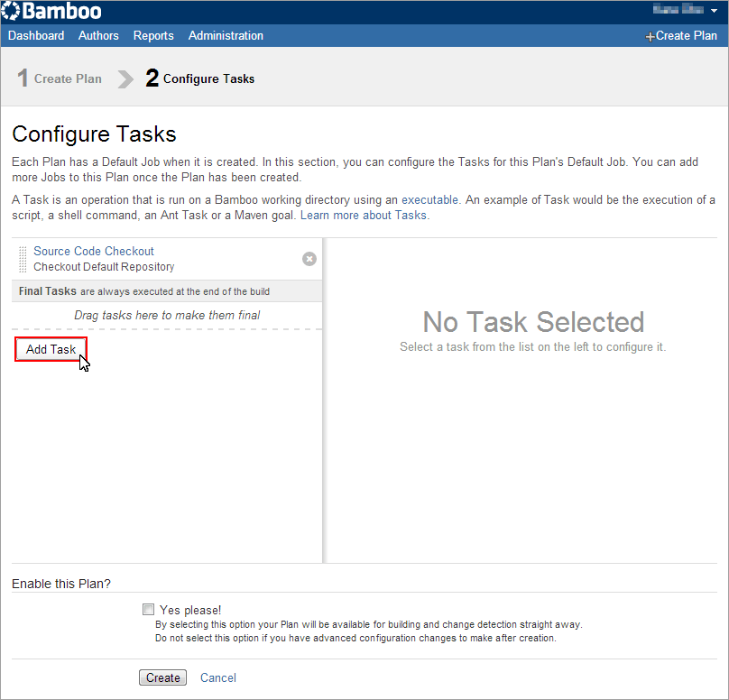Screen dimensions: 729x700
Task: Cancel the plan creation
Action: tap(218, 677)
